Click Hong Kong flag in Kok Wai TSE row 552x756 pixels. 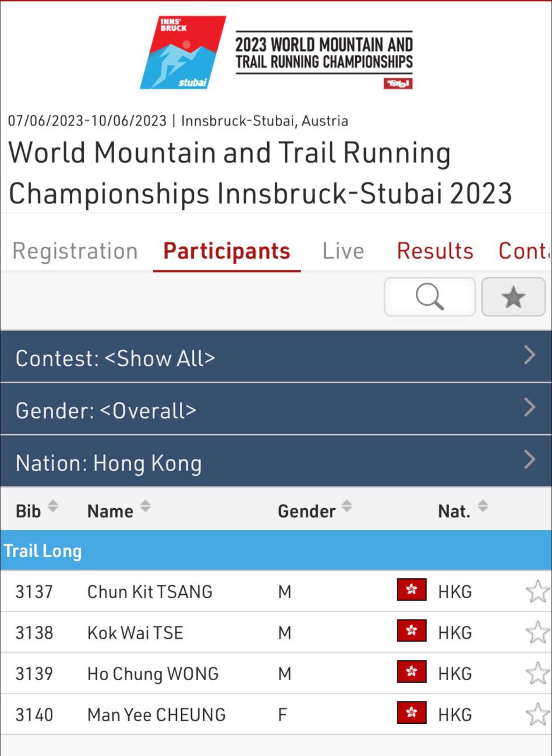pyautogui.click(x=412, y=630)
